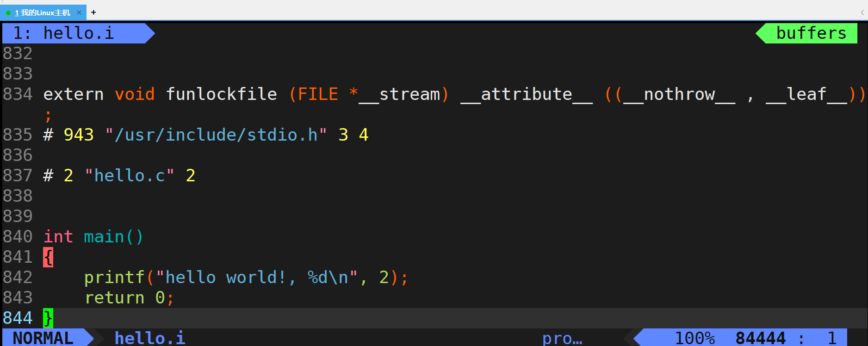Place cursor on the closing brace at line 844
This screenshot has height=346, width=868.
(48, 318)
